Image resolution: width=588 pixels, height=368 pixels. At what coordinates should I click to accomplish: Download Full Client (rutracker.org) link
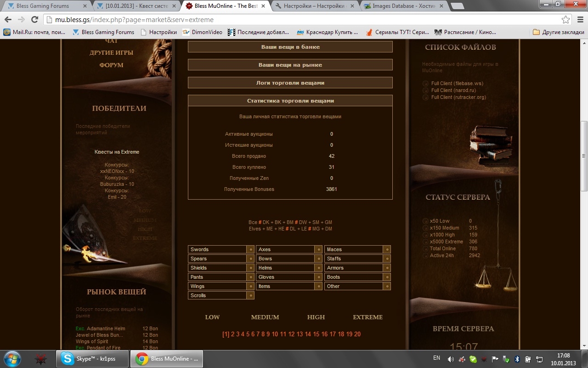(458, 97)
